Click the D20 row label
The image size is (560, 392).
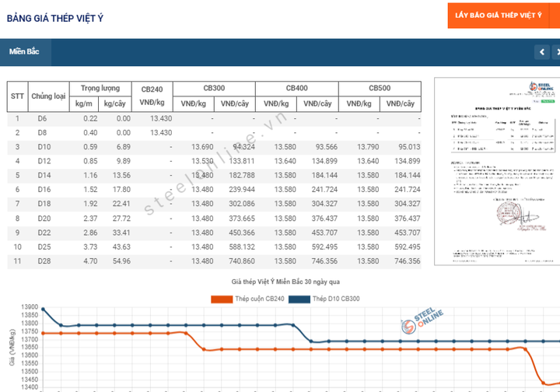click(44, 219)
